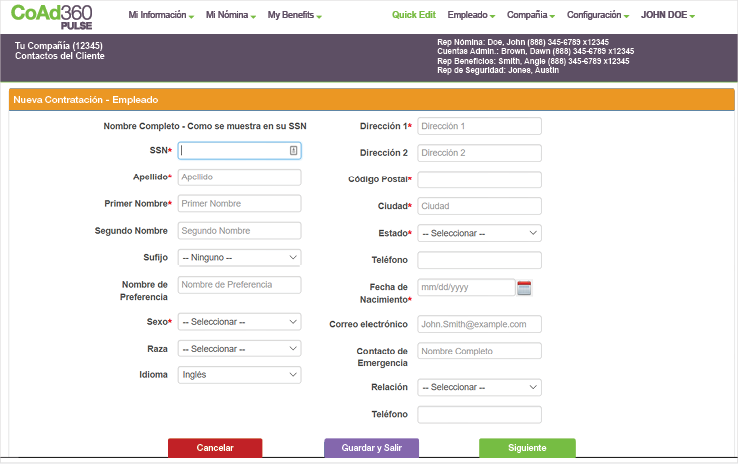This screenshot has height=464, width=738.
Task: Open the Empleado menu
Action: (x=471, y=15)
